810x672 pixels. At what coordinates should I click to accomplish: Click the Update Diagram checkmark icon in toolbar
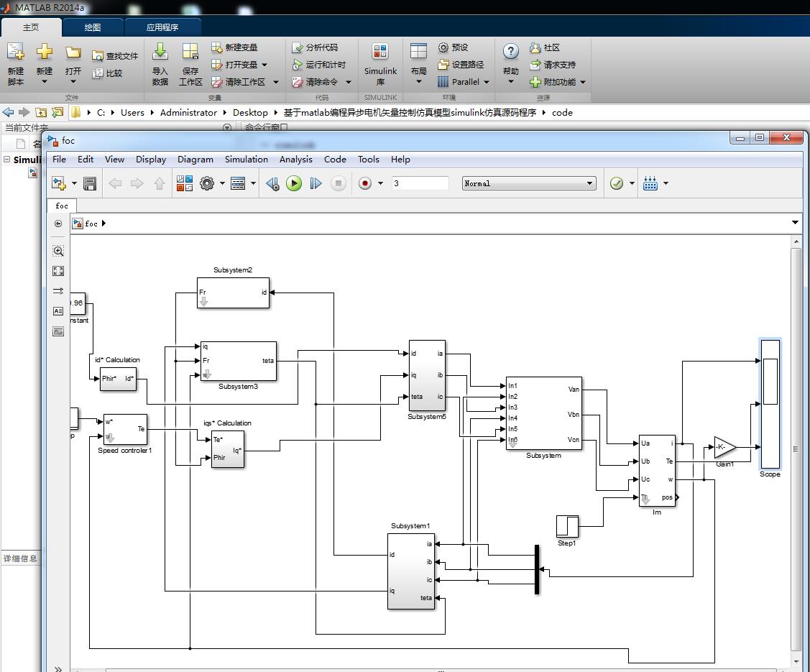click(x=616, y=183)
